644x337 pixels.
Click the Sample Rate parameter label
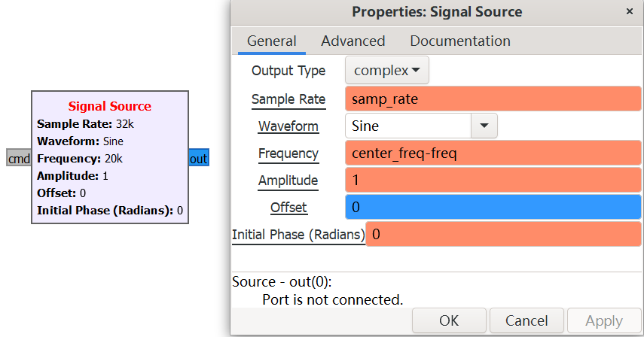288,99
